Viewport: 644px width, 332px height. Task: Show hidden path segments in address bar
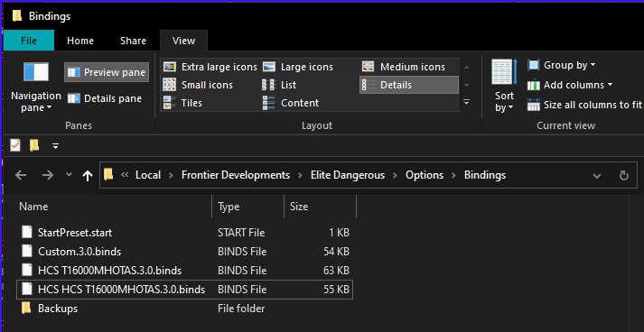click(x=125, y=175)
